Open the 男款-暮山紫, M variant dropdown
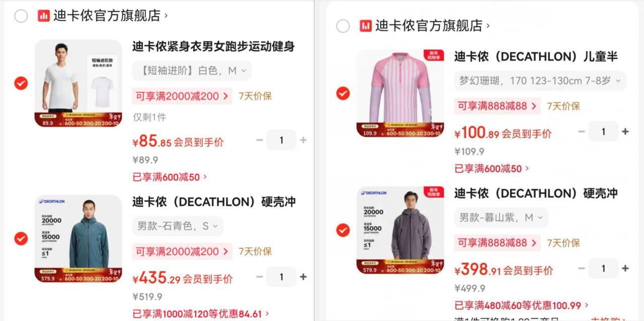Viewport: 644px width, 321px height. [501, 218]
